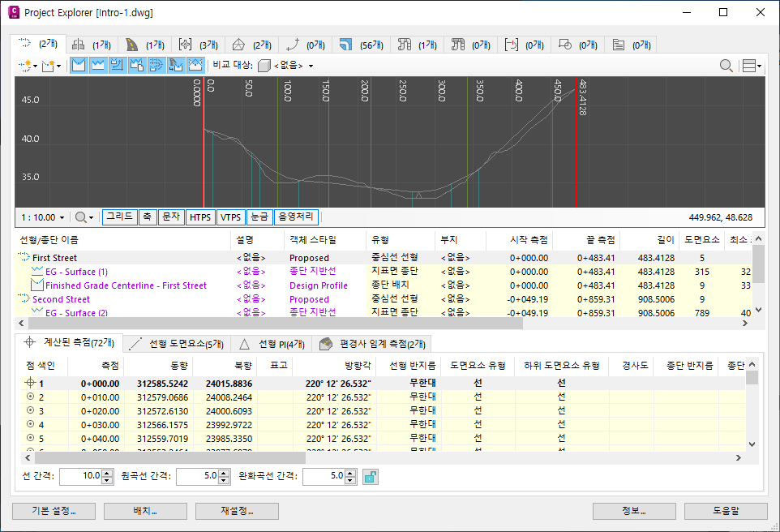Click the 정보... button

[x=634, y=511]
